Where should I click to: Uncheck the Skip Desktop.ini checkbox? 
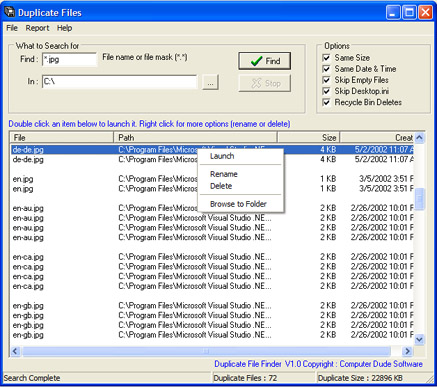[326, 91]
